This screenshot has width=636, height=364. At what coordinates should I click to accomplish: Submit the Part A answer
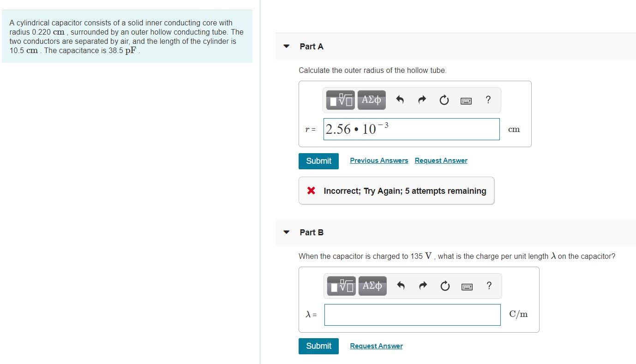[318, 161]
